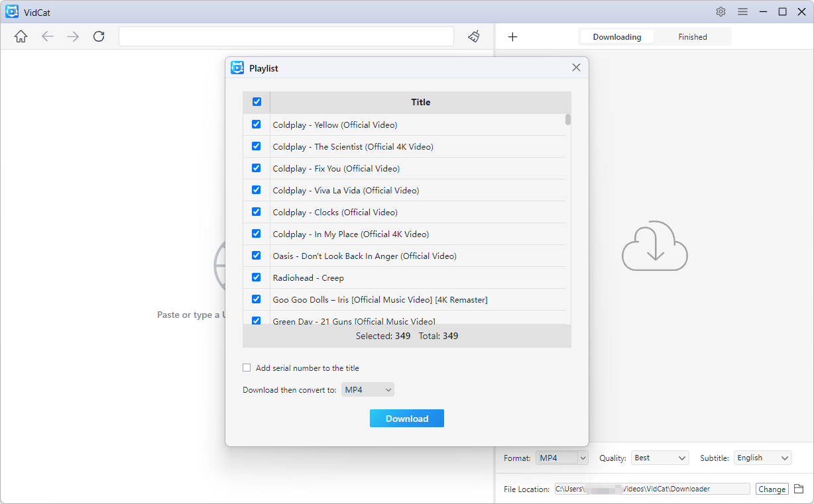The width and height of the screenshot is (814, 504).
Task: Select row Coldplay - The Scientist (Official 4K Video)
Action: (x=404, y=146)
